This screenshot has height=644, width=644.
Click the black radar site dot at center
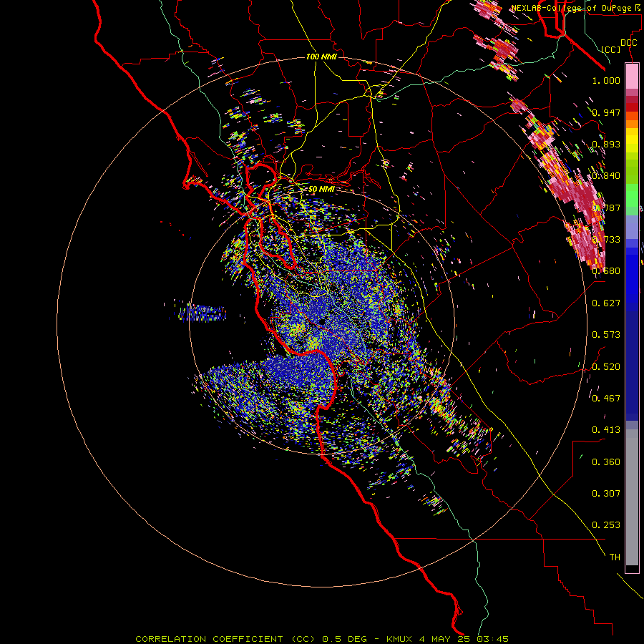(x=323, y=321)
